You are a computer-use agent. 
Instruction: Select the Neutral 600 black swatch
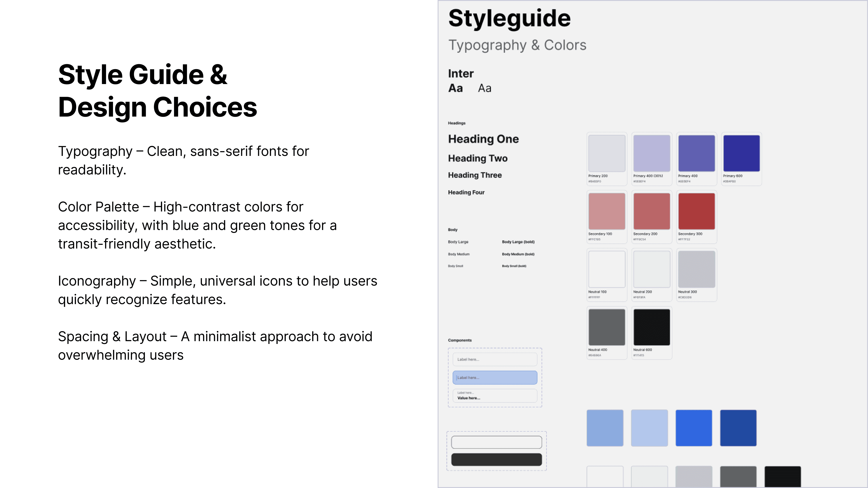(652, 327)
